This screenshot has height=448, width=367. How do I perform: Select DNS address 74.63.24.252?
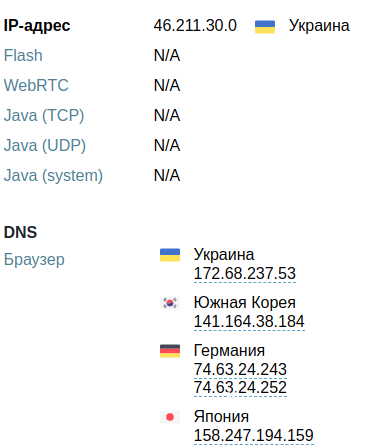240,388
